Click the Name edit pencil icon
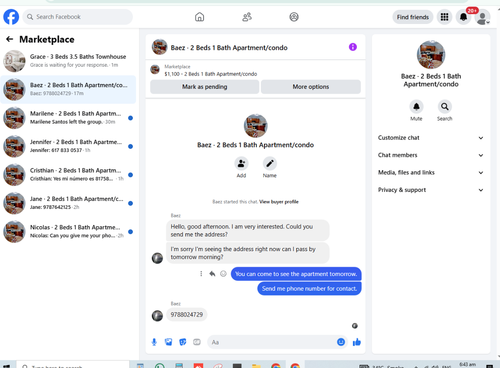 coord(270,164)
